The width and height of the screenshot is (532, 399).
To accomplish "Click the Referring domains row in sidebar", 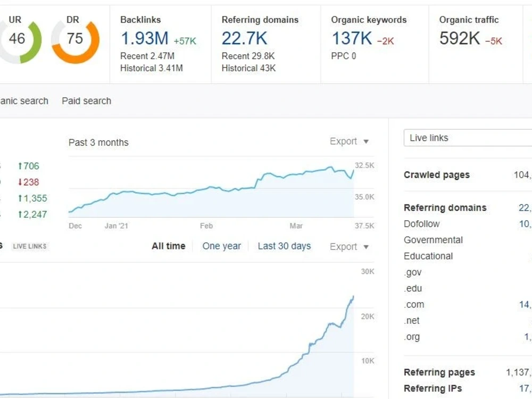I will click(x=468, y=207).
